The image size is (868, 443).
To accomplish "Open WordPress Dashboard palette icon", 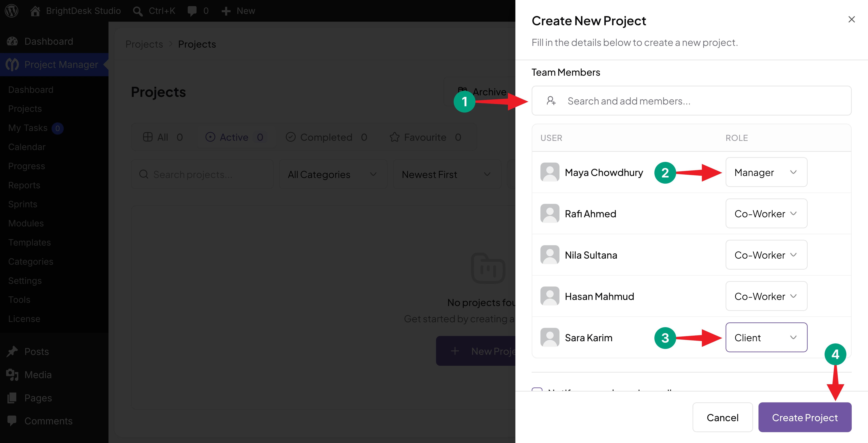I will 12,41.
